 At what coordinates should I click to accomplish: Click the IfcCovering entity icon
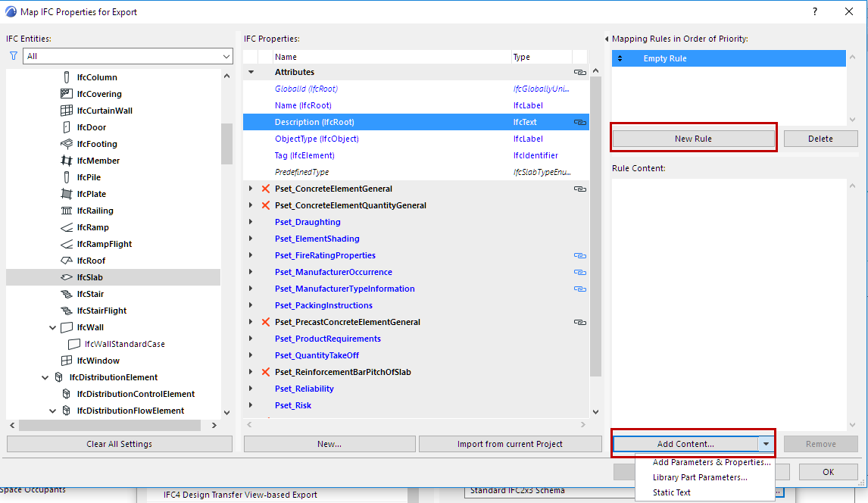(x=67, y=93)
